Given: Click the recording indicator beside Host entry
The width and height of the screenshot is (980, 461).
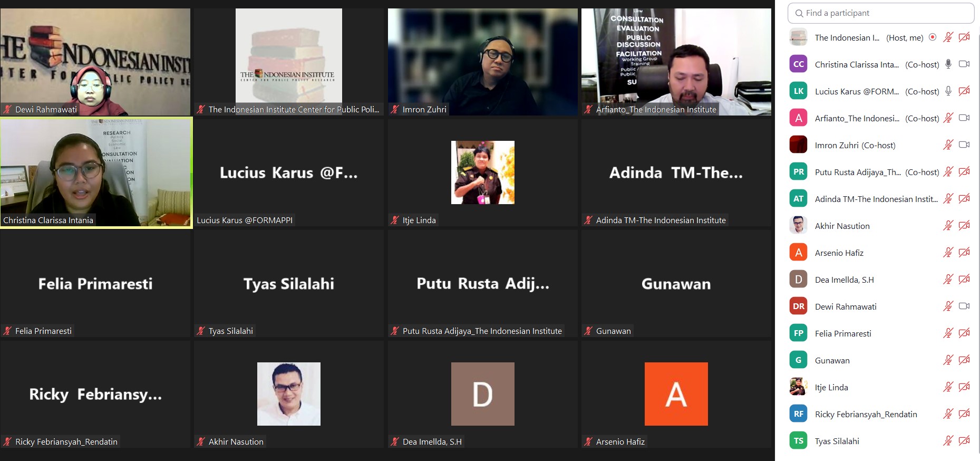Looking at the screenshot, I should coord(933,37).
